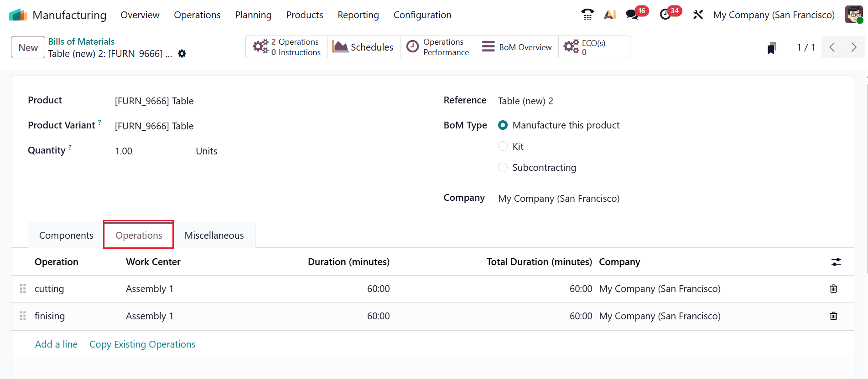Sort by Operation column header
This screenshot has height=379, width=868.
[57, 262]
